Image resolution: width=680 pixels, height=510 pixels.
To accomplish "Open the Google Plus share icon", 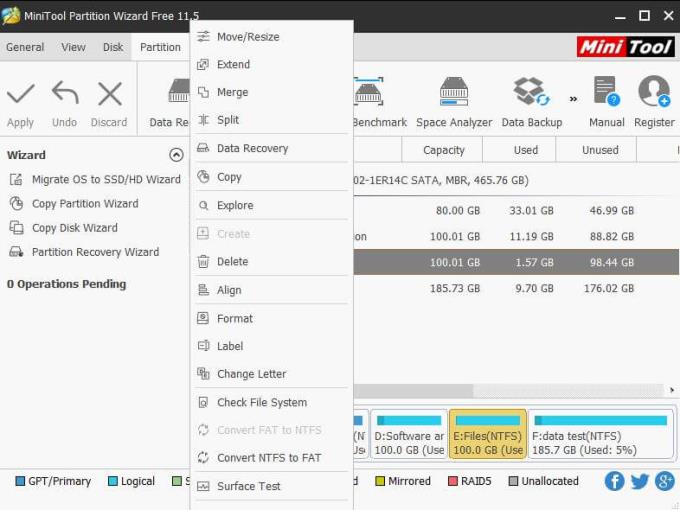I will (664, 481).
